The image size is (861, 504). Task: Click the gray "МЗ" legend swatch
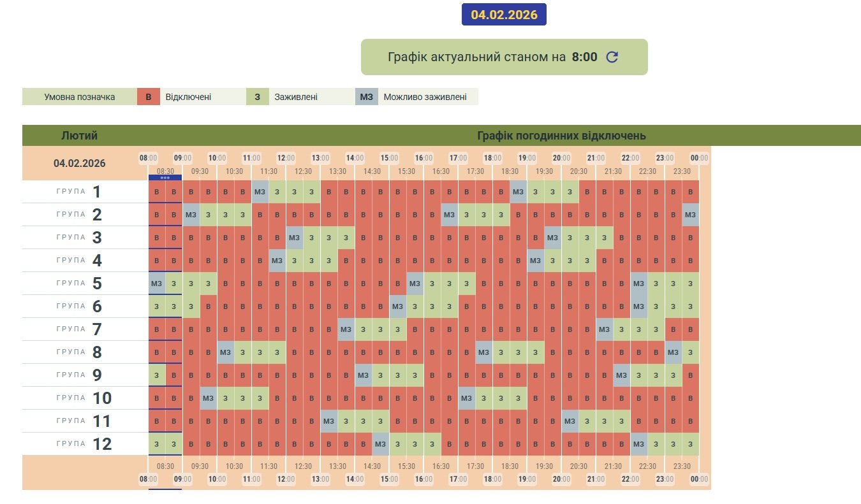tap(366, 97)
